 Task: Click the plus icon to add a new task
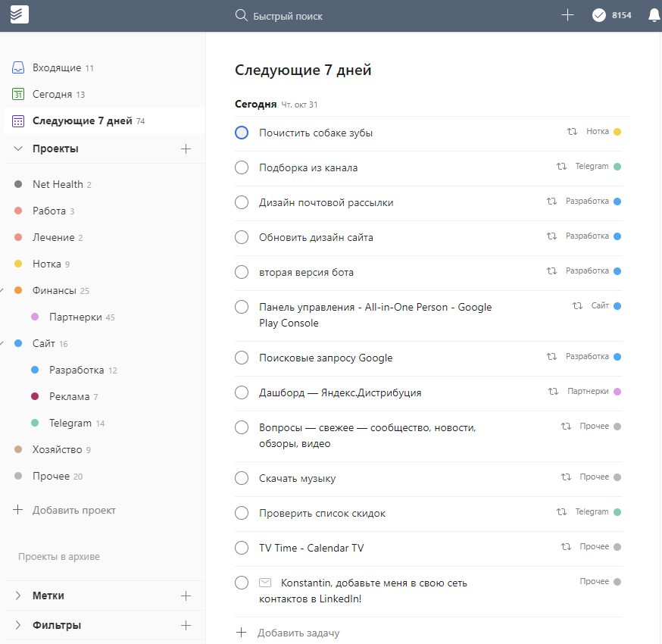click(567, 14)
